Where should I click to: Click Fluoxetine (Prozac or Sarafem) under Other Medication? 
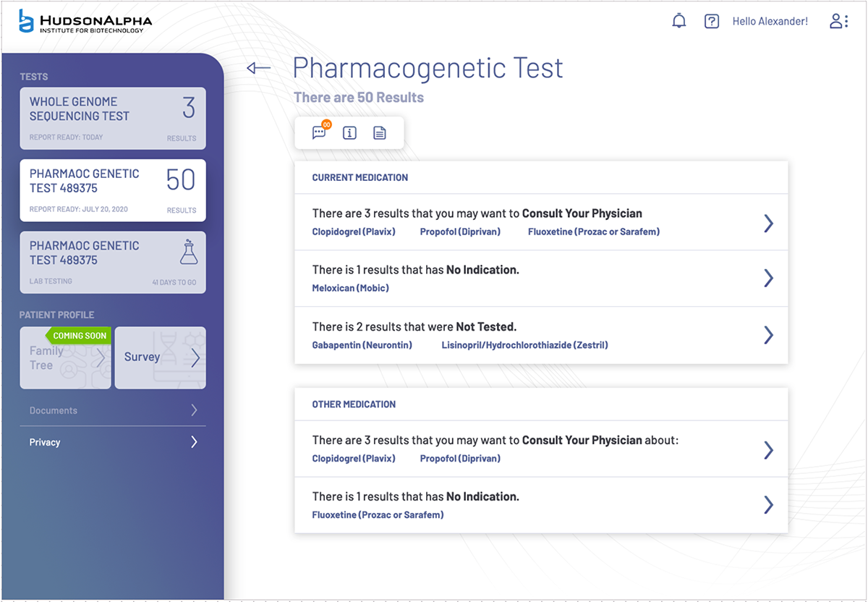[378, 515]
